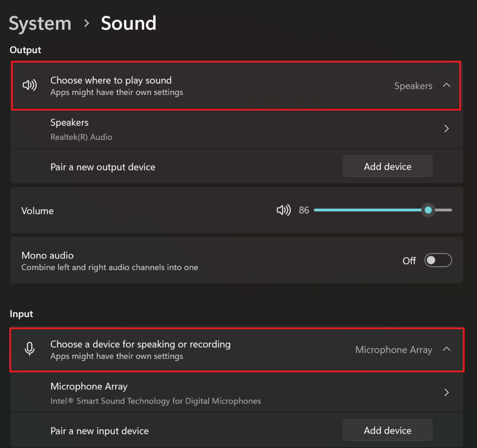Click the Sound breadcrumb title

(128, 23)
